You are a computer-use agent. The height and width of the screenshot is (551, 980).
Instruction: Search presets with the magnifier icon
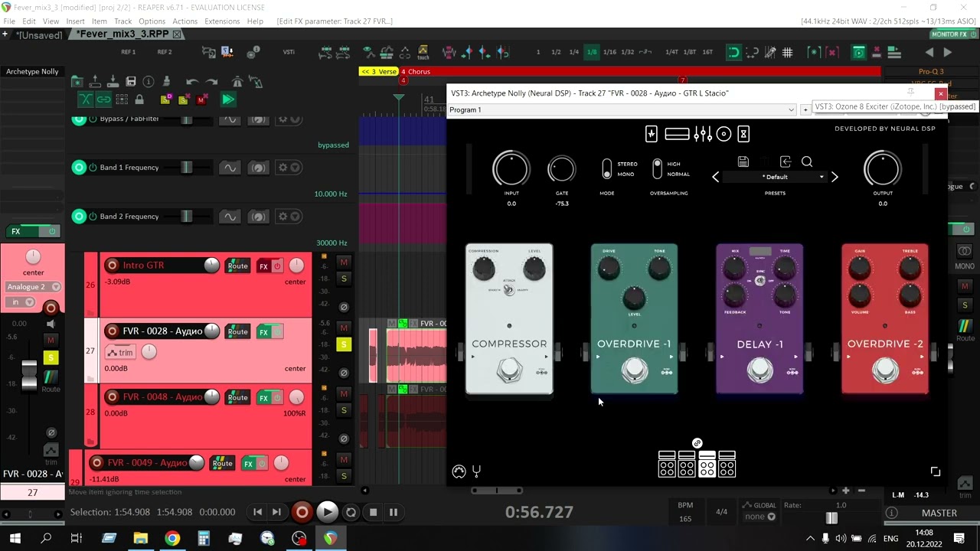click(807, 161)
